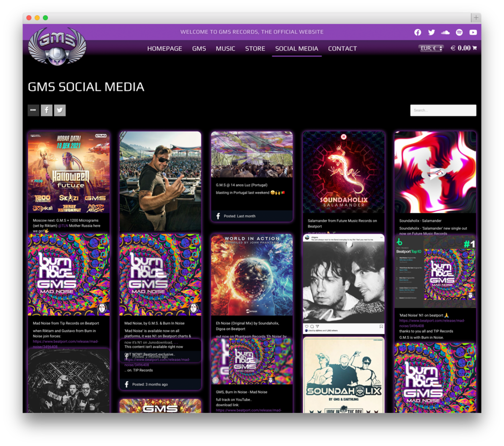Open the Spotify icon in header

459,32
